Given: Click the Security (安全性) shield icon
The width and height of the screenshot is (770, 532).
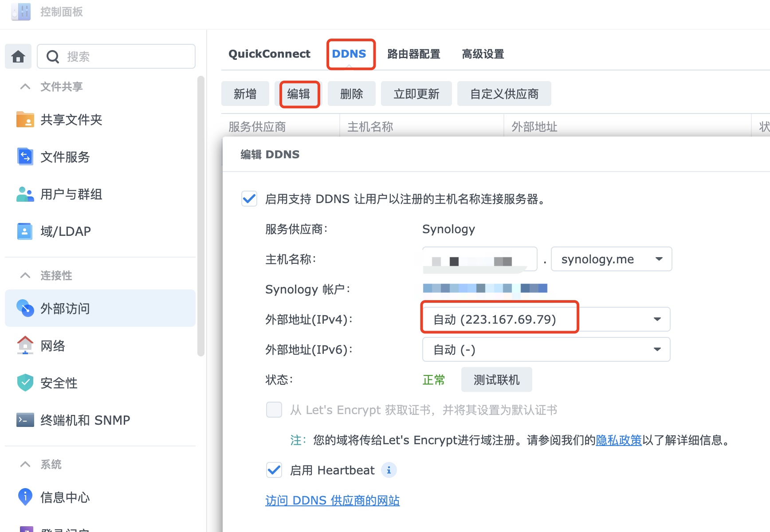Looking at the screenshot, I should point(25,383).
